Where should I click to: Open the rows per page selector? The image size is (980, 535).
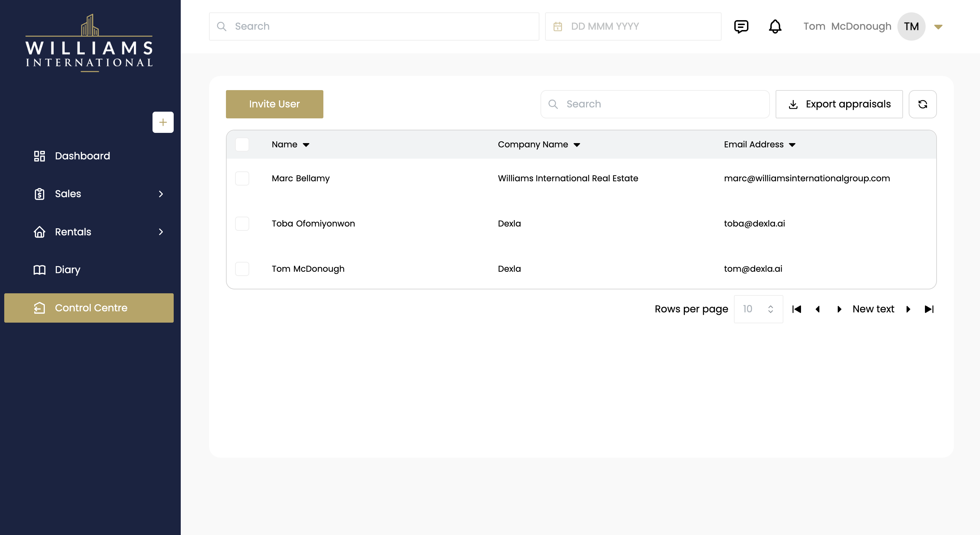(758, 309)
